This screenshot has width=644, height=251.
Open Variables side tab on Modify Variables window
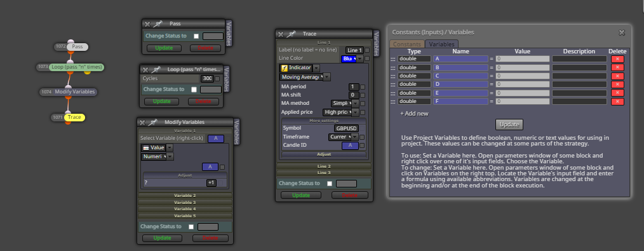236,132
